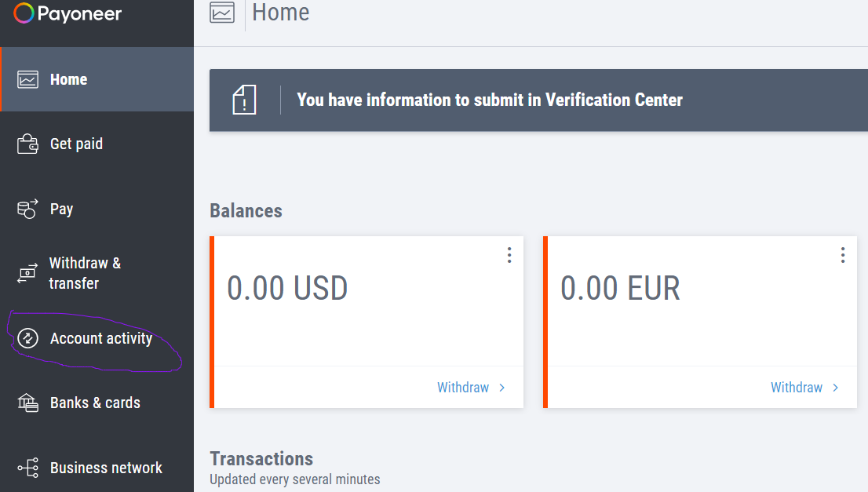Image resolution: width=868 pixels, height=492 pixels.
Task: Click the 0.00 USD balance amount
Action: [x=289, y=288]
